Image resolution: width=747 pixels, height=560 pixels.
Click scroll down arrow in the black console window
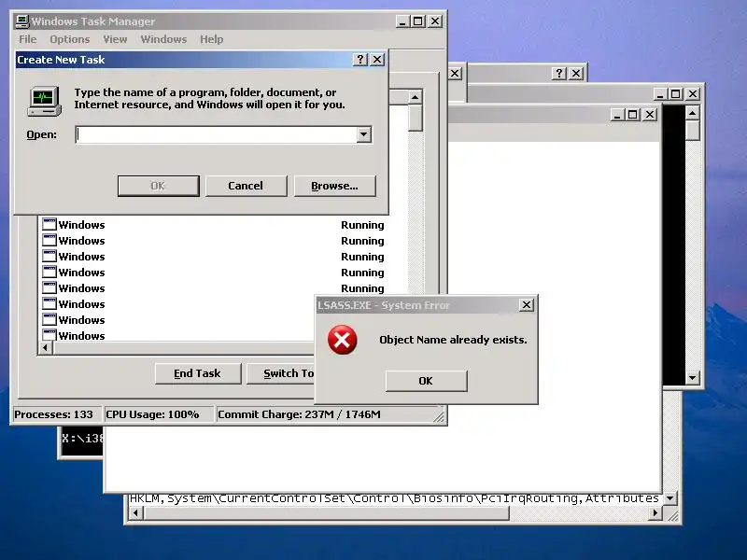coord(692,378)
